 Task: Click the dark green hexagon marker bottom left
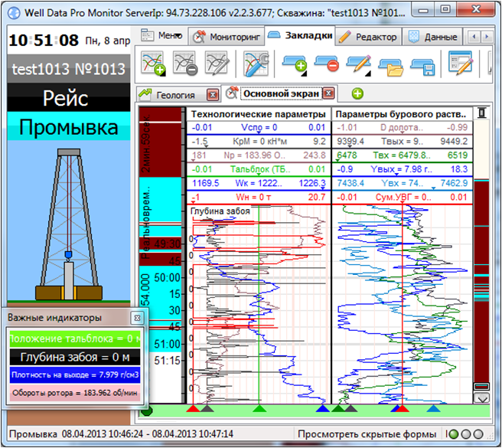point(147,410)
